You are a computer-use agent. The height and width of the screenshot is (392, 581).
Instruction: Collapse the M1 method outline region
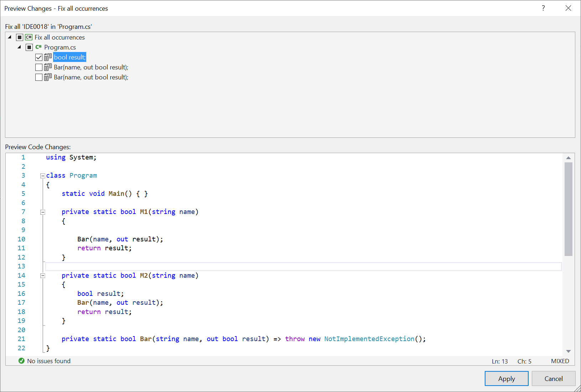(42, 212)
